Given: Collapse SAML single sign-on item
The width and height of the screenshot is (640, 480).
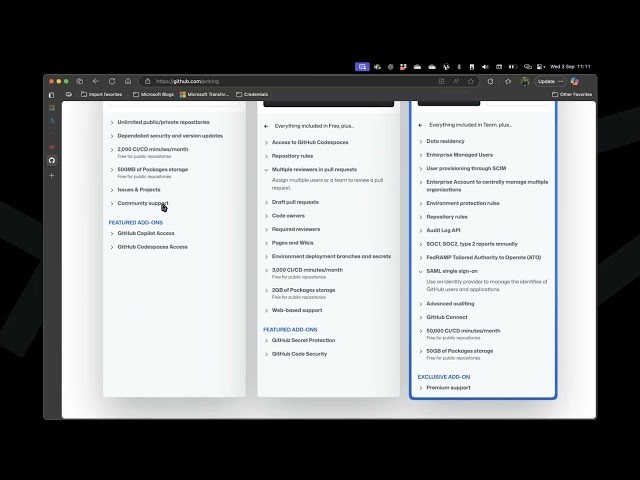Looking at the screenshot, I should (x=448, y=271).
